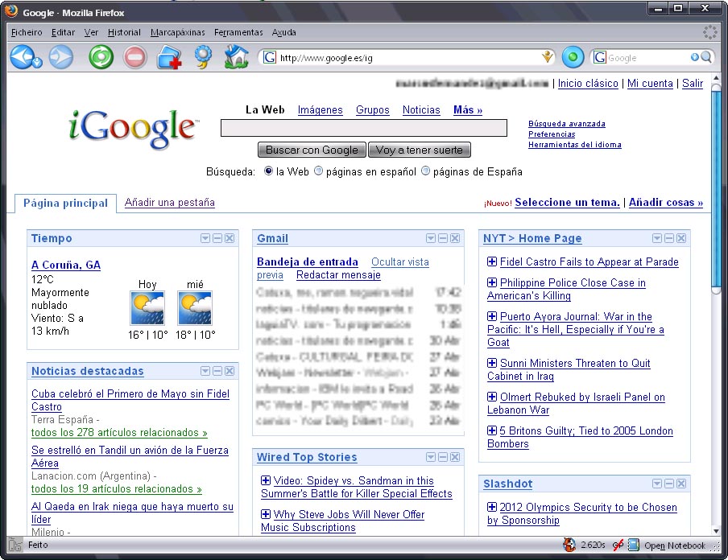Image resolution: width=728 pixels, height=560 pixels.
Task: Click the throbber activity icon in menu bar
Action: pyautogui.click(x=710, y=32)
